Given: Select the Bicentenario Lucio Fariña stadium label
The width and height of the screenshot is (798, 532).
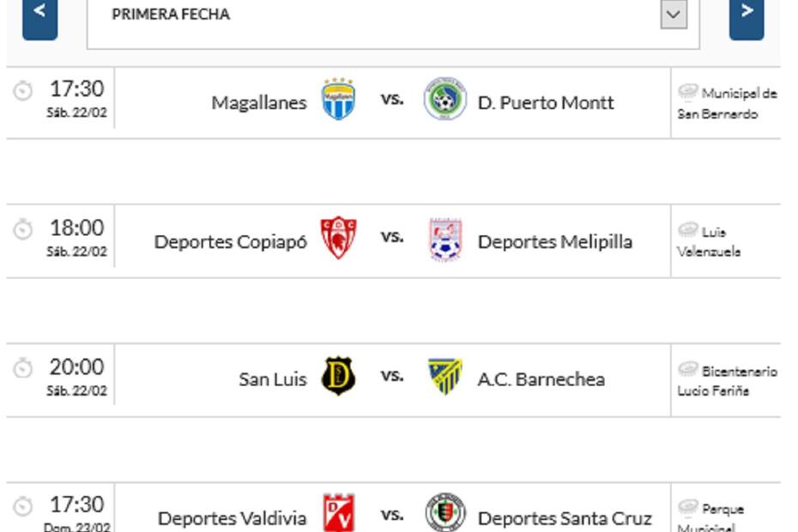Looking at the screenshot, I should pos(728,381).
